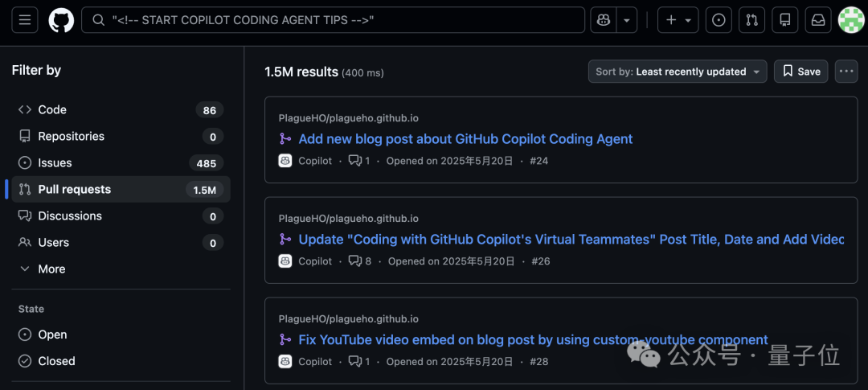Click the GitHub logo homepage icon
Image resolution: width=868 pixels, height=390 pixels.
click(x=61, y=20)
